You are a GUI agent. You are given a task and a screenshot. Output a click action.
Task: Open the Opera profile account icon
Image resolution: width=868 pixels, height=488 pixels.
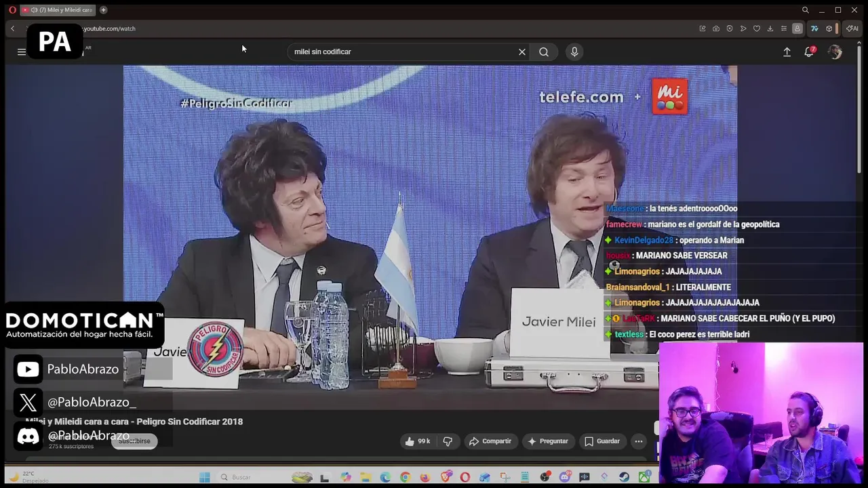coord(797,28)
